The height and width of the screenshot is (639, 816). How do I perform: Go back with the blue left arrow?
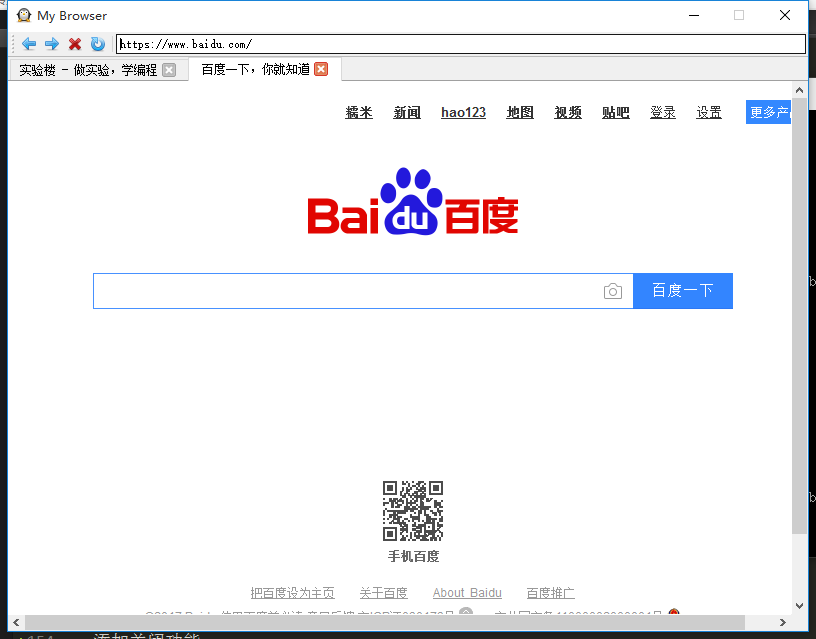point(29,44)
